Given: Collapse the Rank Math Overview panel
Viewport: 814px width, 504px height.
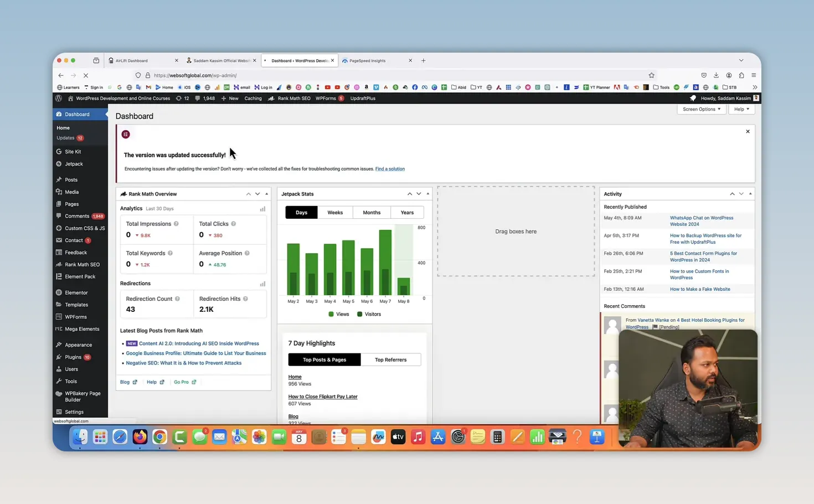Looking at the screenshot, I should click(x=266, y=194).
